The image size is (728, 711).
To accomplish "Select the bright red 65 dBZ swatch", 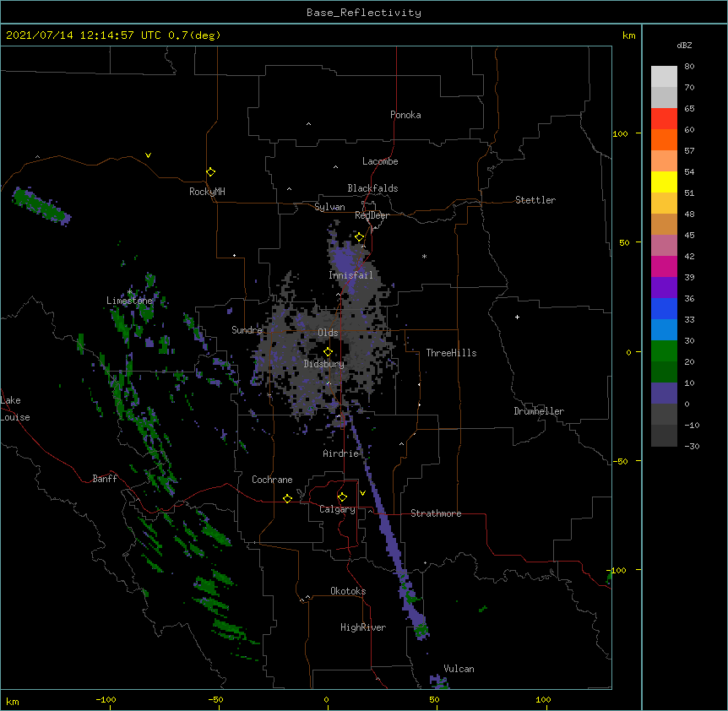I will 664,118.
